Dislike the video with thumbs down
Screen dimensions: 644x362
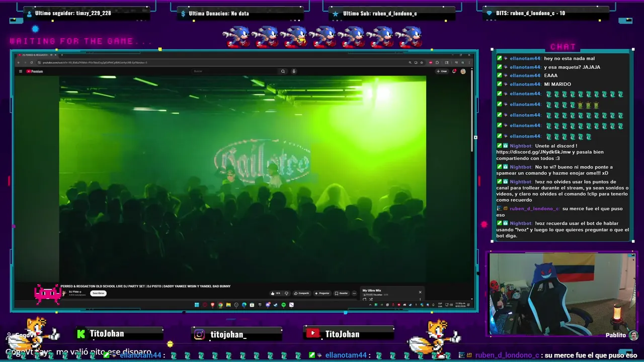pos(286,293)
